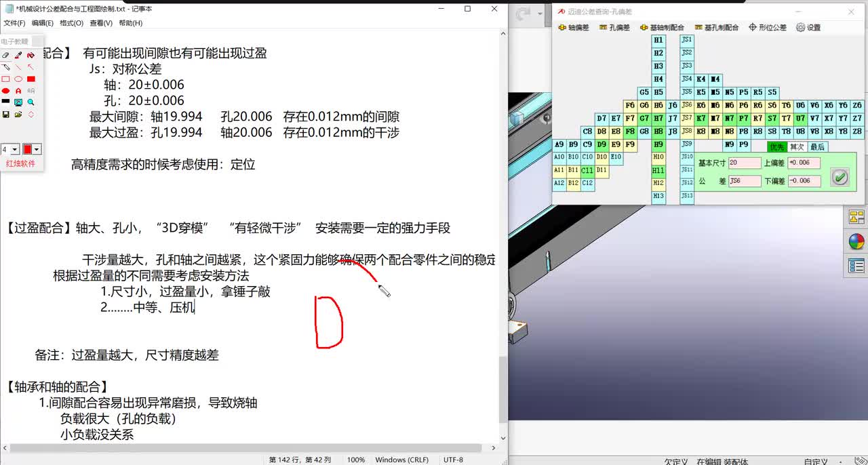868x465 pixels.
Task: Click the green 优先 legend box
Action: click(777, 147)
